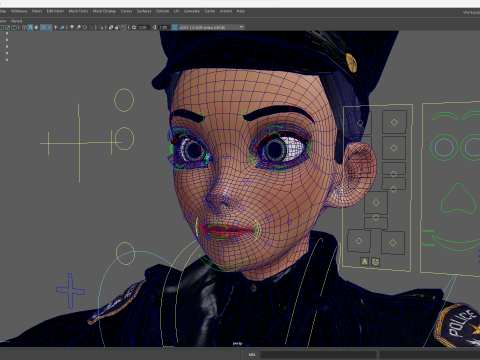Toggle the depth of field icon

click(x=91, y=27)
